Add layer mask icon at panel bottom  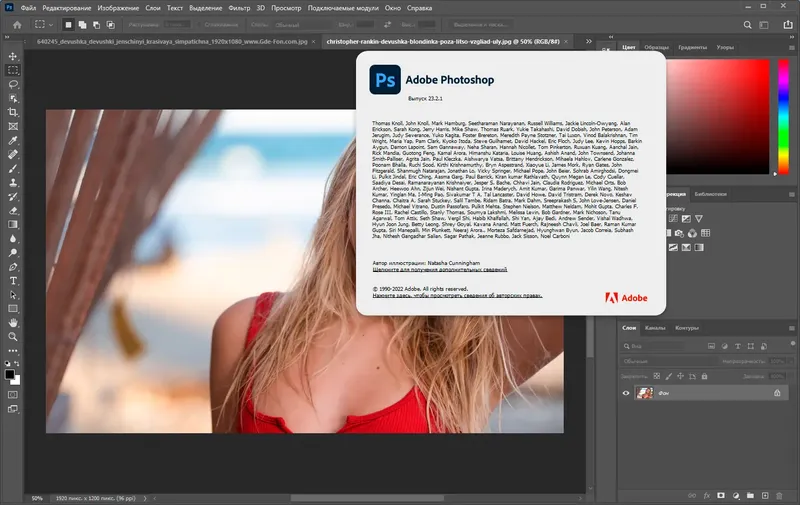pos(721,495)
